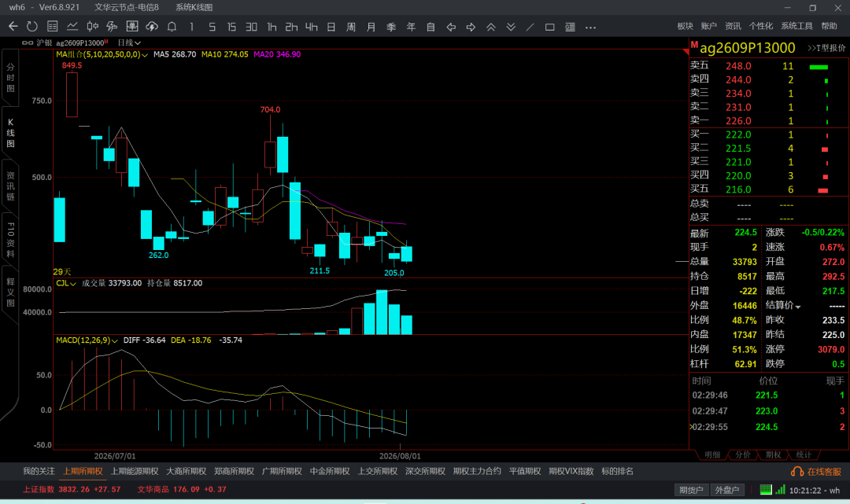
Task: Open price alert bell icon
Action: pos(172,27)
